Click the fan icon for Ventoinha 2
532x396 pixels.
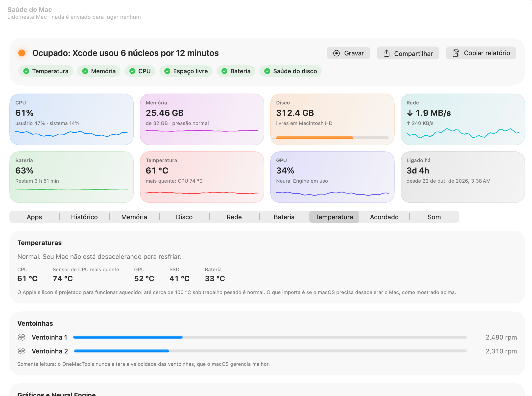[22, 351]
